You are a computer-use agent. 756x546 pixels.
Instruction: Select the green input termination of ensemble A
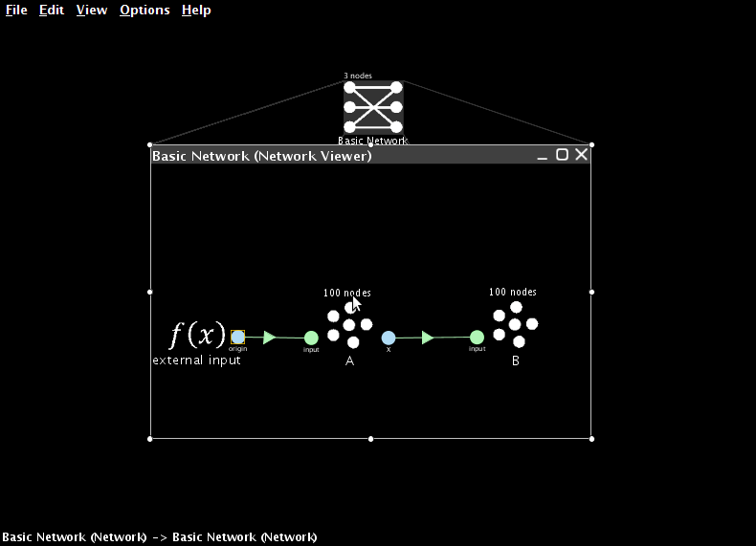311,338
